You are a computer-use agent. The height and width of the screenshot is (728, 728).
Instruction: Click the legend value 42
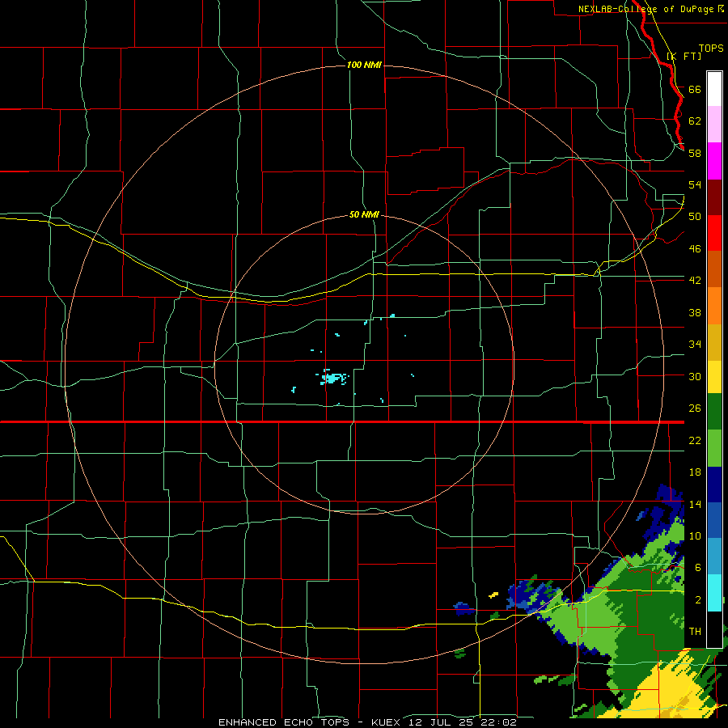pos(695,280)
